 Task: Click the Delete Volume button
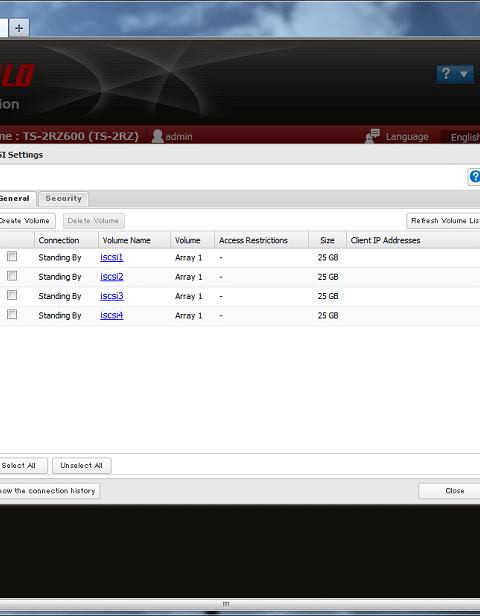(93, 221)
